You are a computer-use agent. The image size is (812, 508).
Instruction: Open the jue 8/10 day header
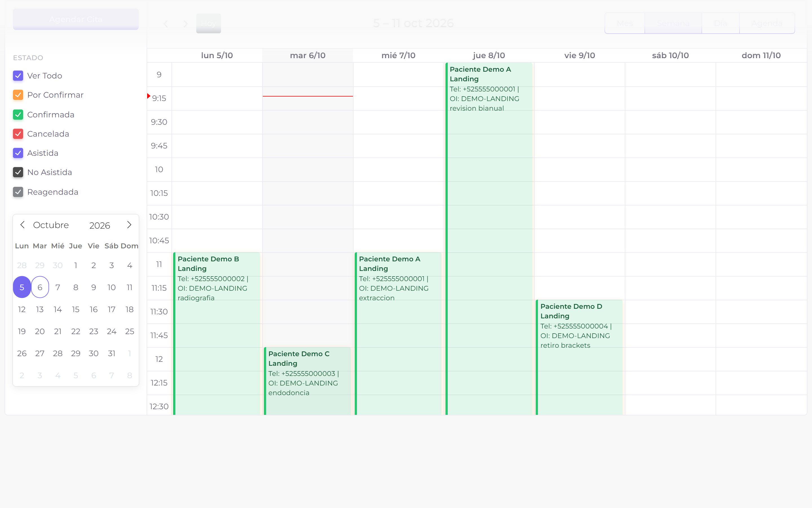coord(489,55)
